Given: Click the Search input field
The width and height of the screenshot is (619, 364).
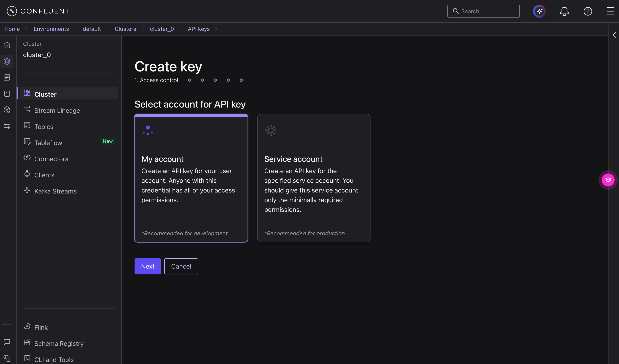Looking at the screenshot, I should click(x=483, y=11).
